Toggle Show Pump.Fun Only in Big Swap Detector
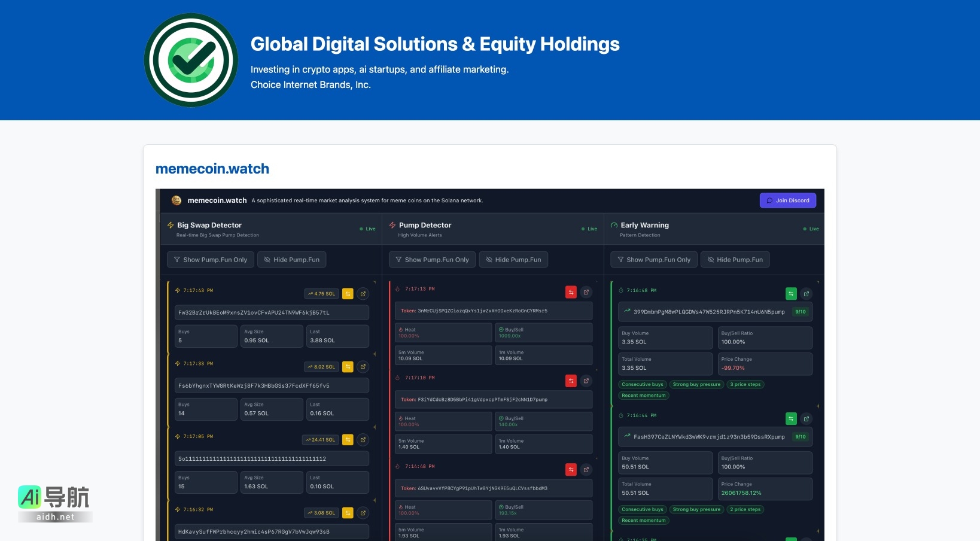The image size is (980, 541). (x=210, y=260)
